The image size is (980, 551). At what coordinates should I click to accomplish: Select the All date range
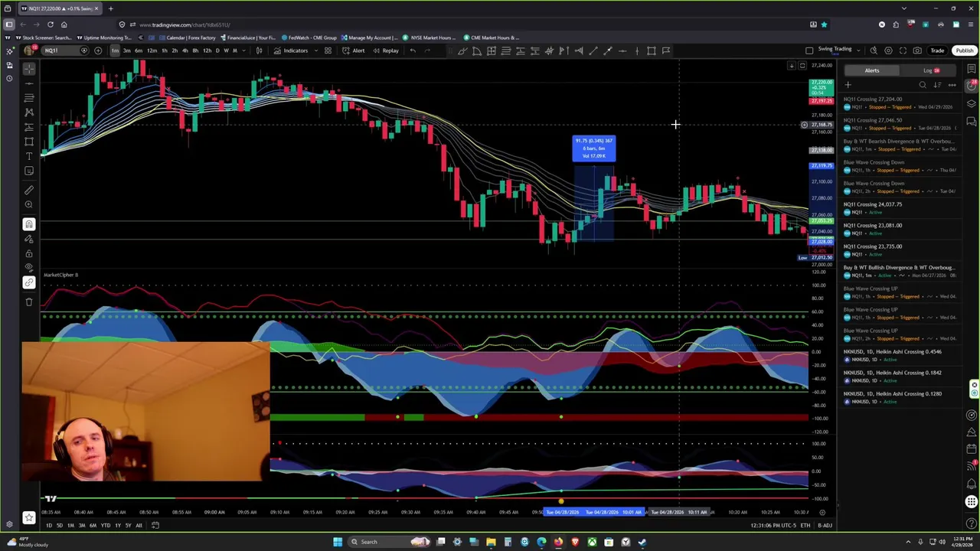click(x=139, y=526)
